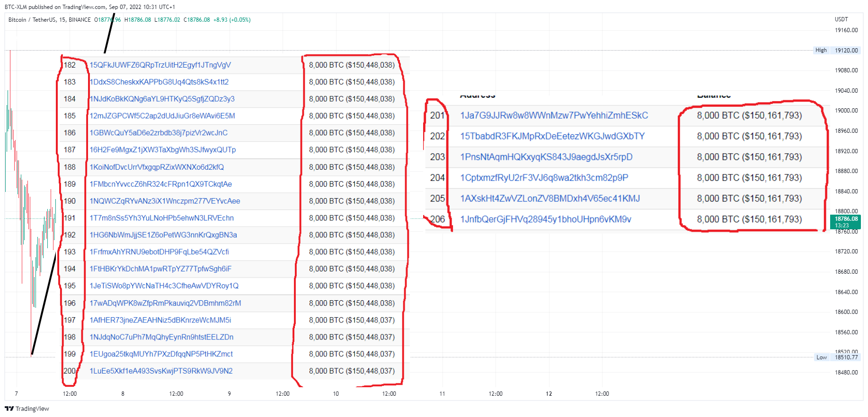The image size is (868, 417).
Task: Open address 1DdxS8CheskxKAPPbG8Uq4Qts8kS4x1tt2
Action: coord(159,82)
